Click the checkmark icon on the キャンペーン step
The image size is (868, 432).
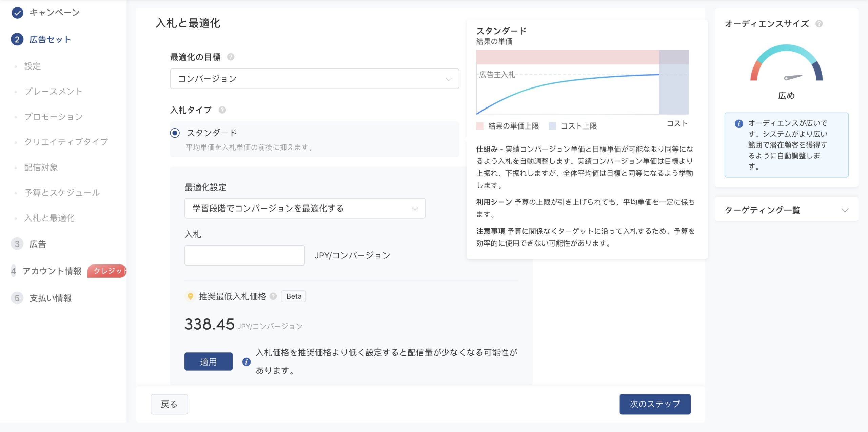(x=16, y=12)
